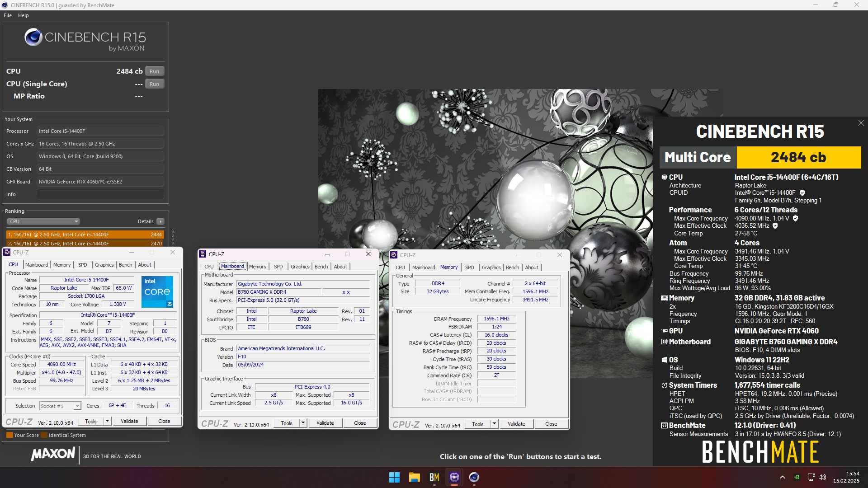Open the network tray icon
The height and width of the screenshot is (488, 868).
coord(811,477)
